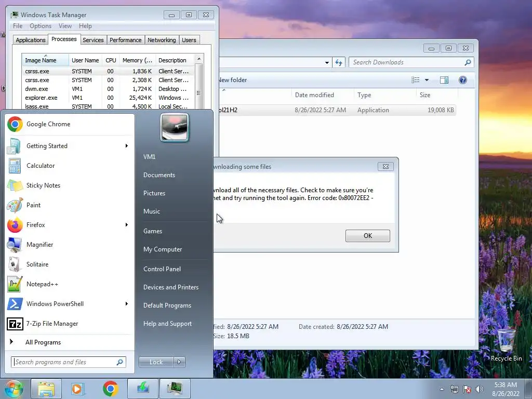This screenshot has width=532, height=399.
Task: Open the Solitaire game
Action: (x=70, y=264)
